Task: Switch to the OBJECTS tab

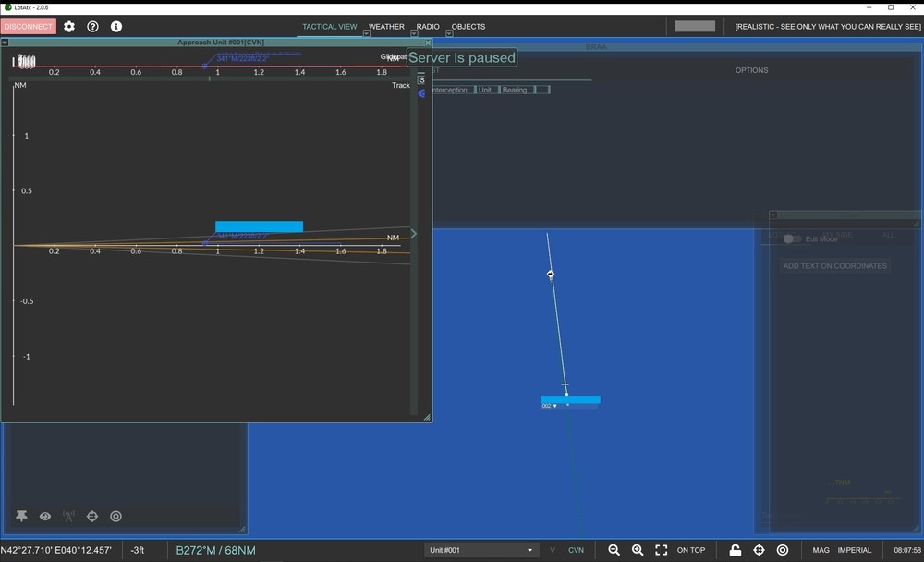Action: pyautogui.click(x=468, y=27)
